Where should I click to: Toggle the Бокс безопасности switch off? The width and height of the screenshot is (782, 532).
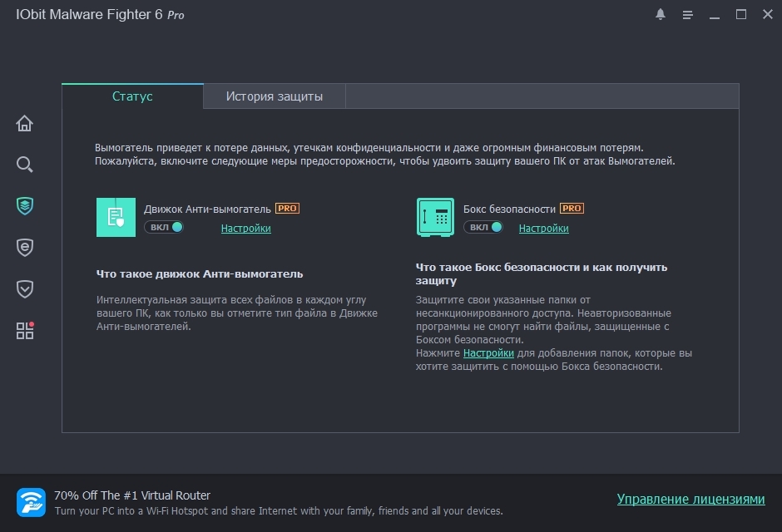click(483, 227)
